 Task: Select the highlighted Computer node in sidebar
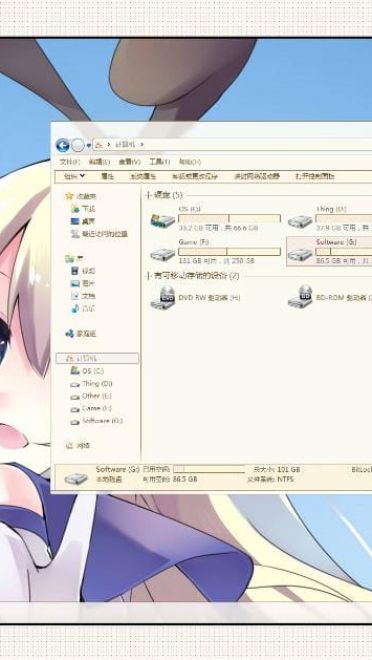(97, 359)
